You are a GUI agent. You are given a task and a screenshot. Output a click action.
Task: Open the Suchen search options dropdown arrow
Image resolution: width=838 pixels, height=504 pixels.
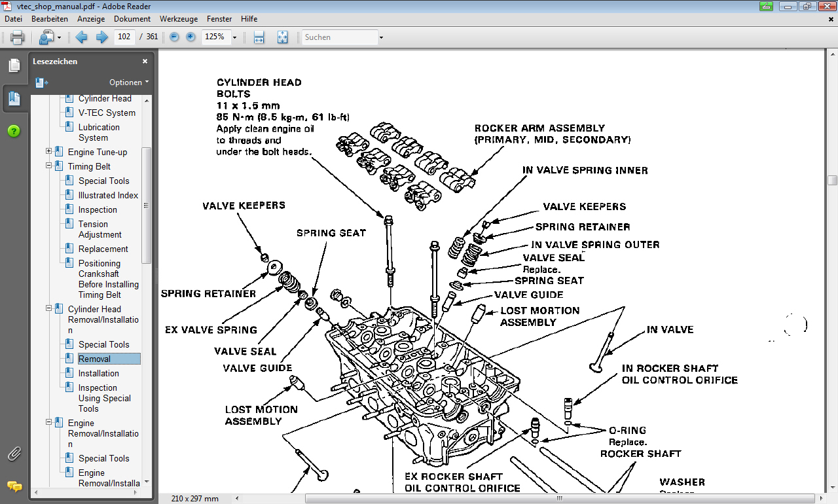[381, 37]
